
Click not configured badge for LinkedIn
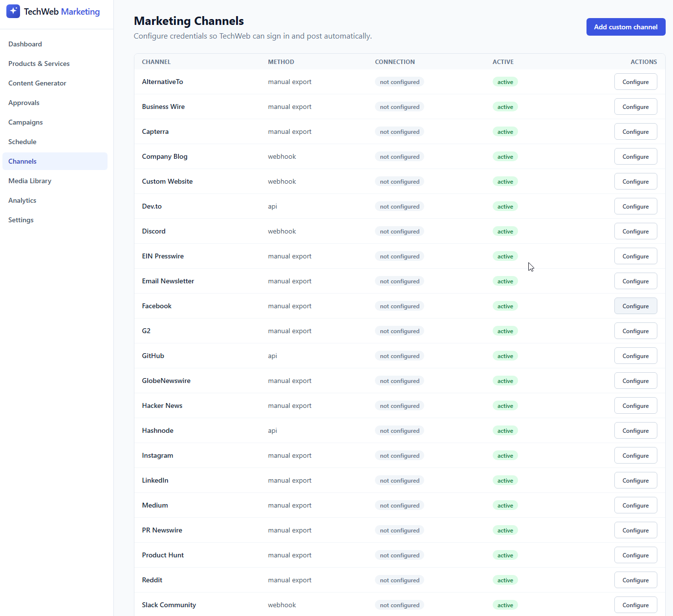399,481
